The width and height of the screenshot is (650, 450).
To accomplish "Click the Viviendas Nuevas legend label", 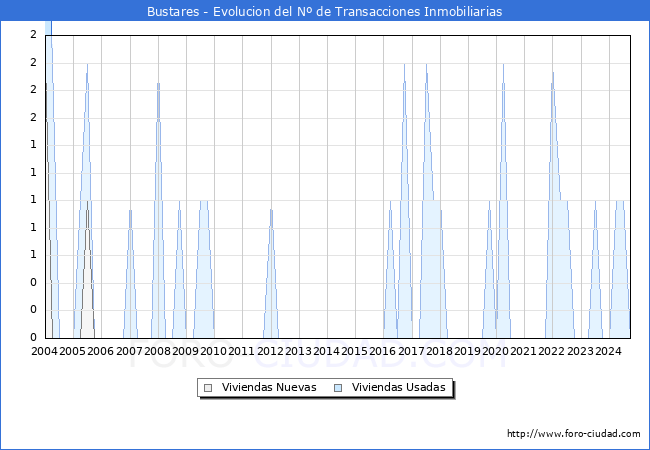I will point(269,387).
